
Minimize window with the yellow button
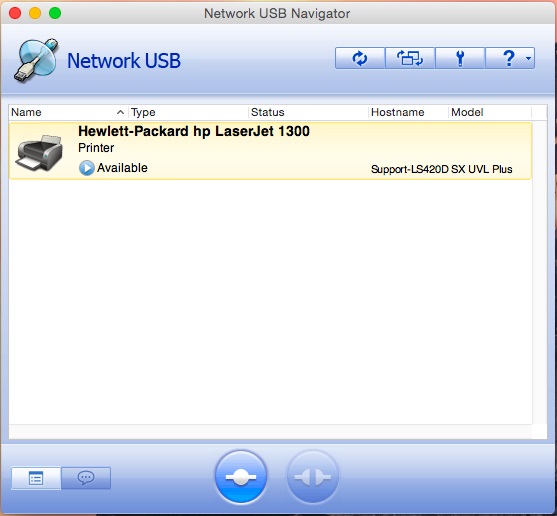(35, 13)
